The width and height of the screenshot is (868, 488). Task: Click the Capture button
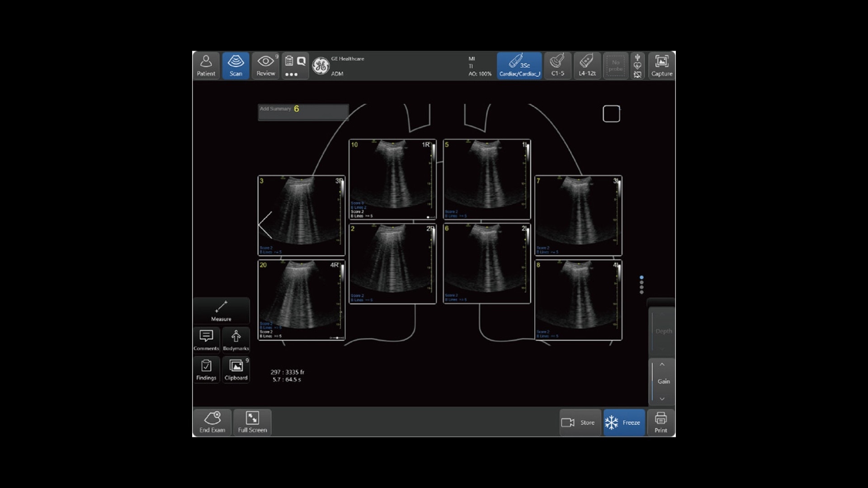[661, 66]
